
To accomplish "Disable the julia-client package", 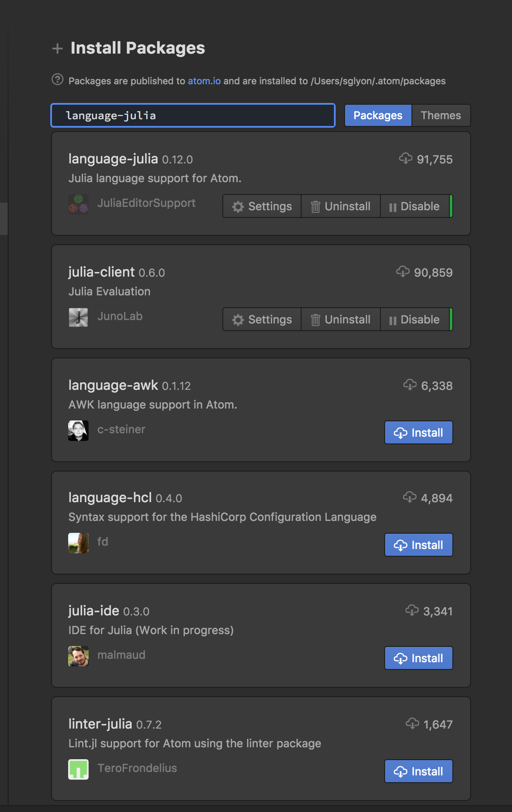I will pyautogui.click(x=415, y=319).
